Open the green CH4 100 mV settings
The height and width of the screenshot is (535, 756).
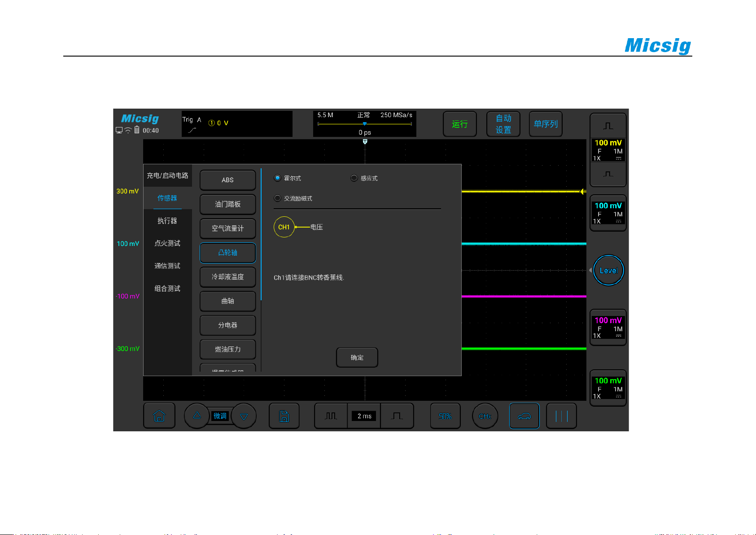click(x=608, y=388)
